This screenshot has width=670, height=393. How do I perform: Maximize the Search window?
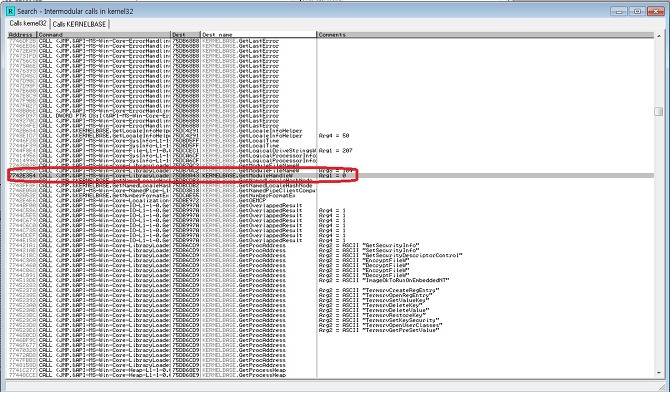point(637,11)
